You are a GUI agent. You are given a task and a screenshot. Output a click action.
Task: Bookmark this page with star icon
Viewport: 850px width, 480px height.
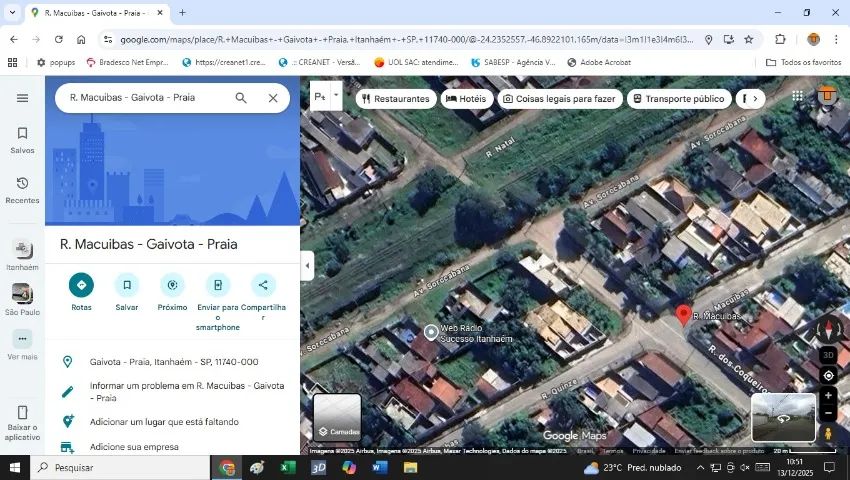(749, 40)
